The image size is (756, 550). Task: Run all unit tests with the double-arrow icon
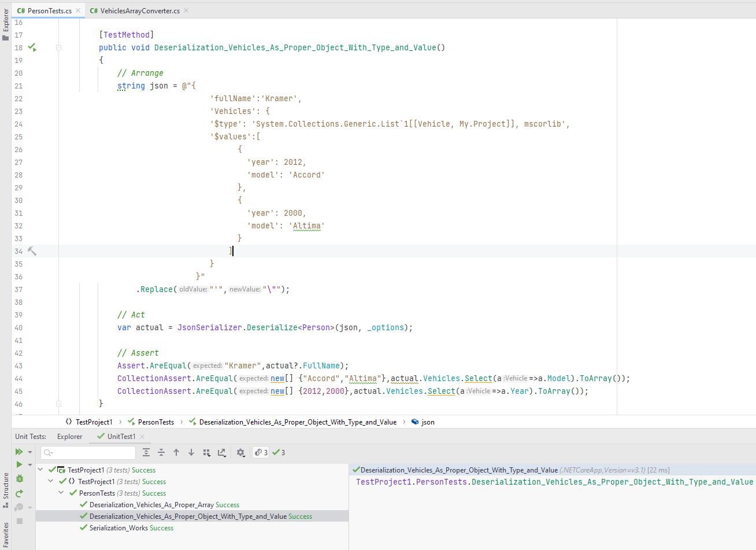[x=19, y=452]
